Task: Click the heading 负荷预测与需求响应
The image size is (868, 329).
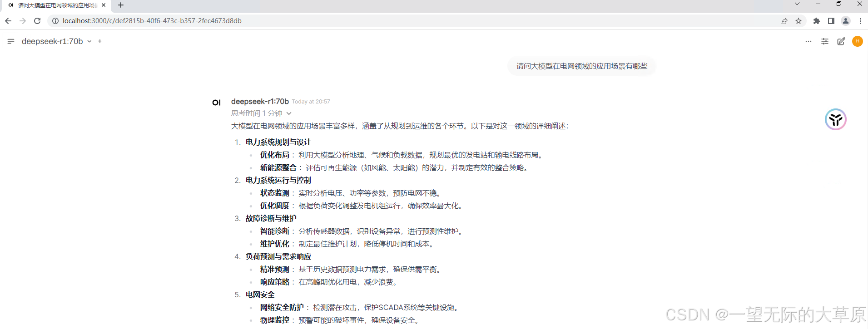Action: pyautogui.click(x=278, y=257)
